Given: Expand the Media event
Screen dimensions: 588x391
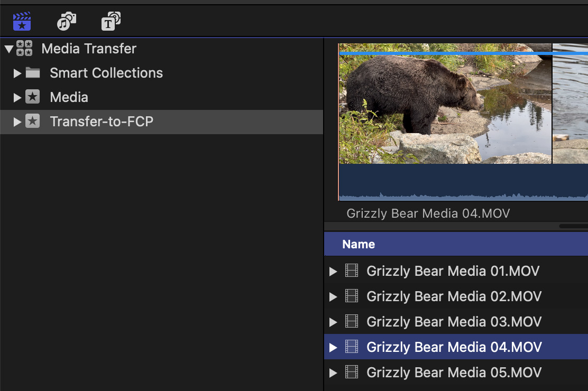Looking at the screenshot, I should coord(17,97).
